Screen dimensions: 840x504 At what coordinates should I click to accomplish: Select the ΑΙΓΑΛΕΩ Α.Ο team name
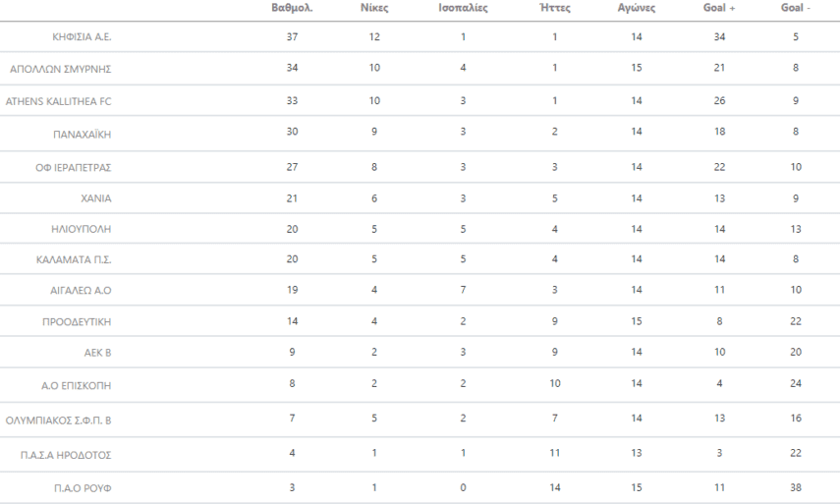[x=82, y=292]
